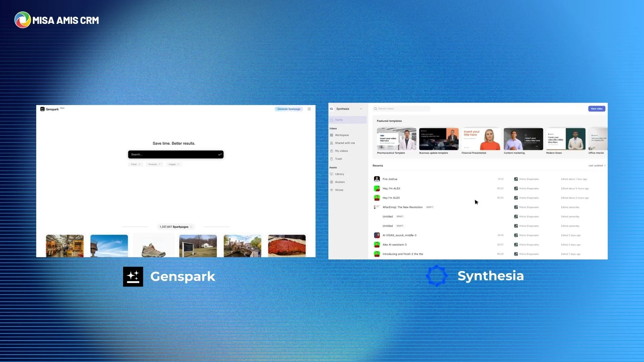Click the Genspark logo in the Genspark window

coord(50,109)
